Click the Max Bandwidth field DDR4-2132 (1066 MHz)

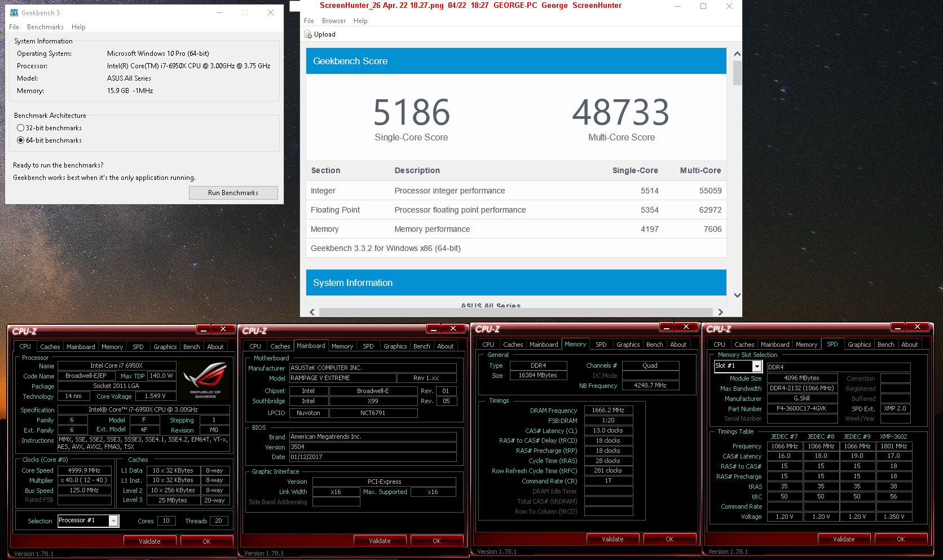pyautogui.click(x=801, y=388)
